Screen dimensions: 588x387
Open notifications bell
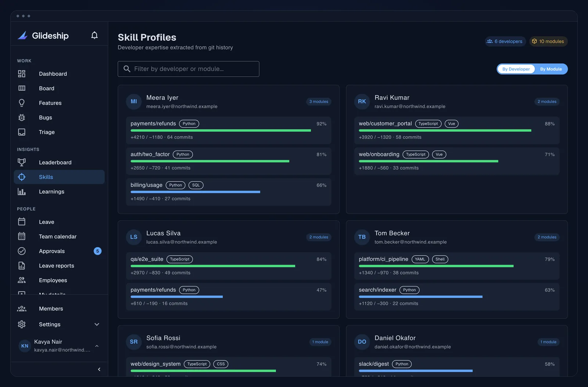point(94,35)
